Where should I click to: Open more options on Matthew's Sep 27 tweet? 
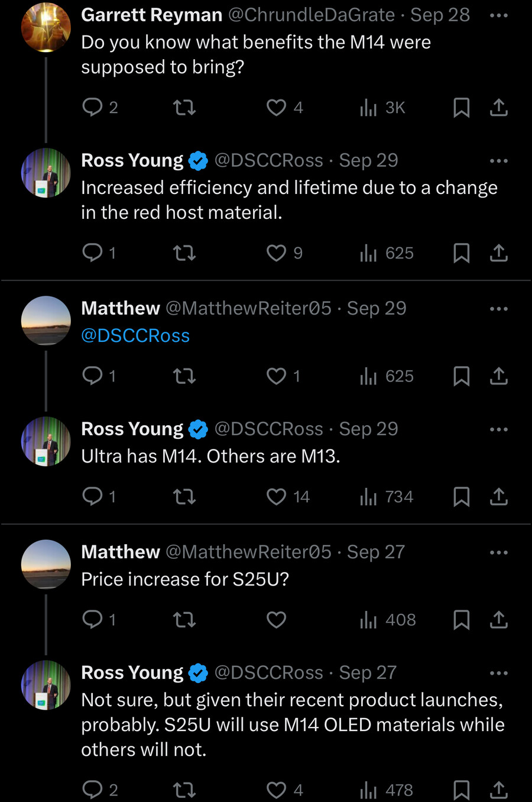498,552
